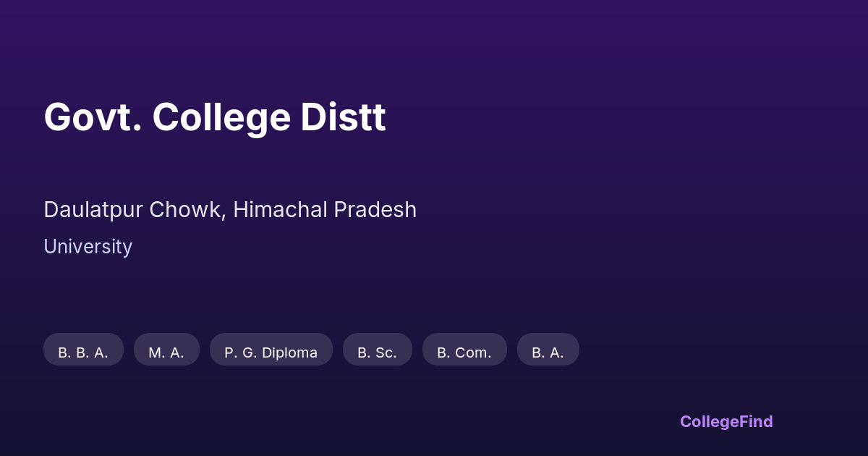Click the word Distt in the title
Image resolution: width=868 pixels, height=456 pixels.
(343, 117)
